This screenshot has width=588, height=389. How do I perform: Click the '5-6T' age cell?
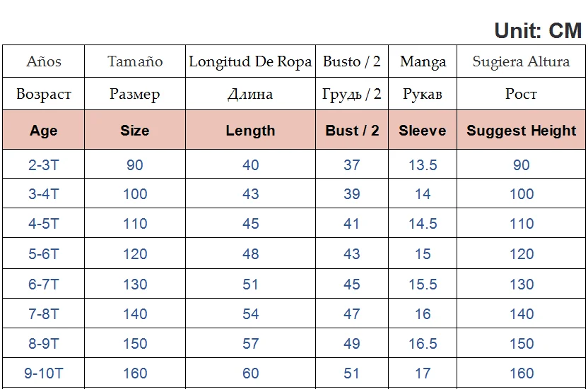[x=44, y=254]
